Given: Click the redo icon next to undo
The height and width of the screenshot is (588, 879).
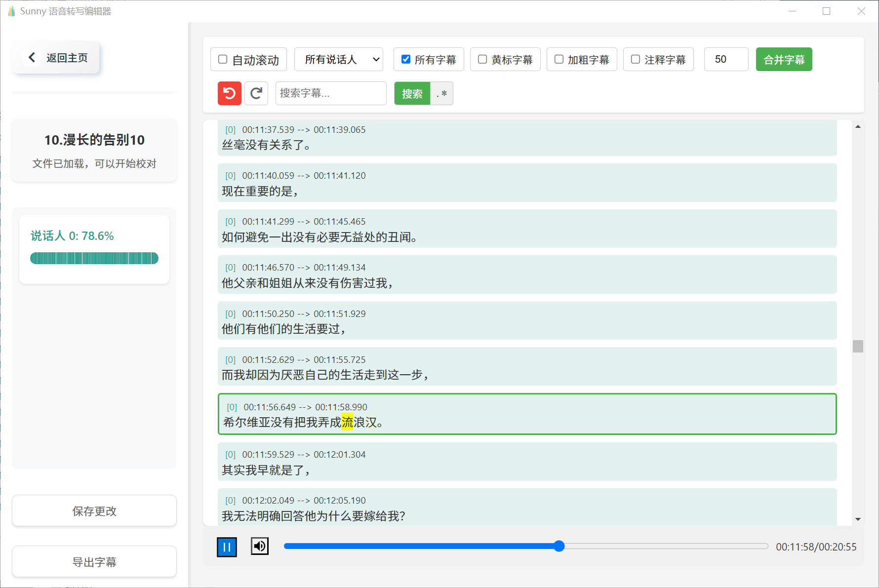Looking at the screenshot, I should [x=256, y=93].
